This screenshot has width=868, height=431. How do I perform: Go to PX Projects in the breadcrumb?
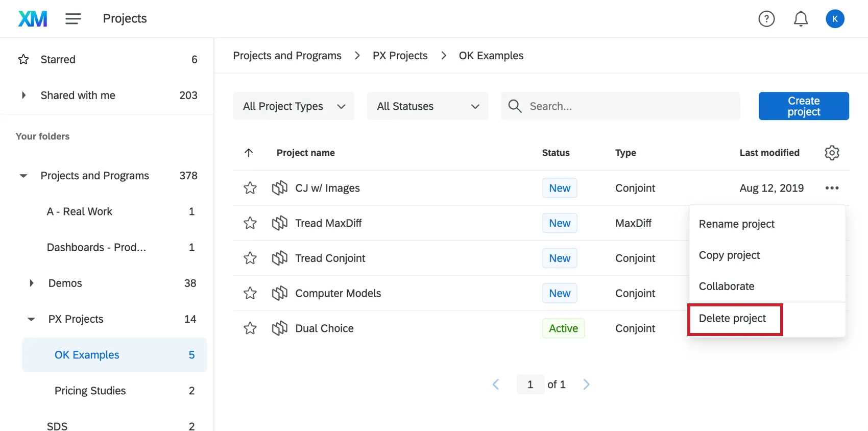point(400,56)
